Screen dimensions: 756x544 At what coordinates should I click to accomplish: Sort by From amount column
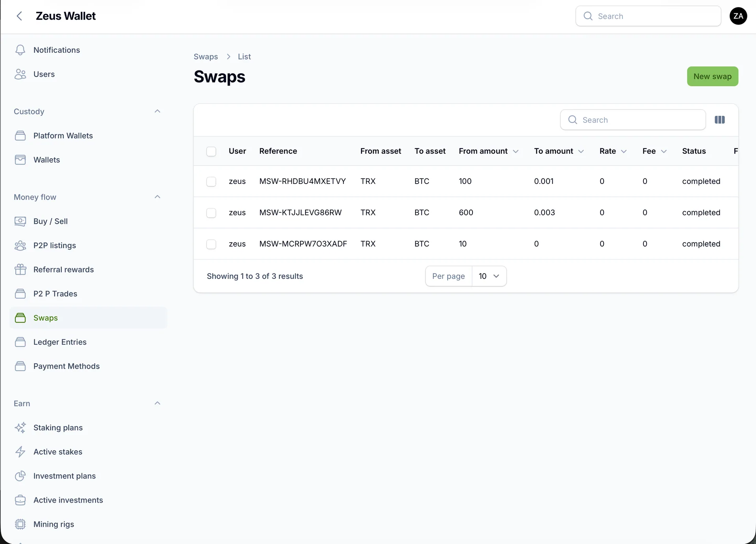489,151
